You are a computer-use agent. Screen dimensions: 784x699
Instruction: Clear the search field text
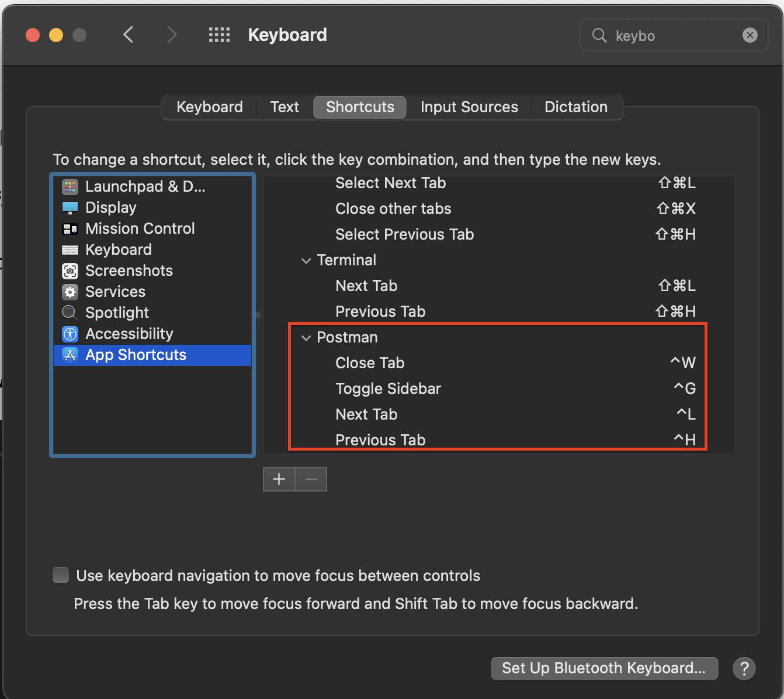(x=750, y=36)
